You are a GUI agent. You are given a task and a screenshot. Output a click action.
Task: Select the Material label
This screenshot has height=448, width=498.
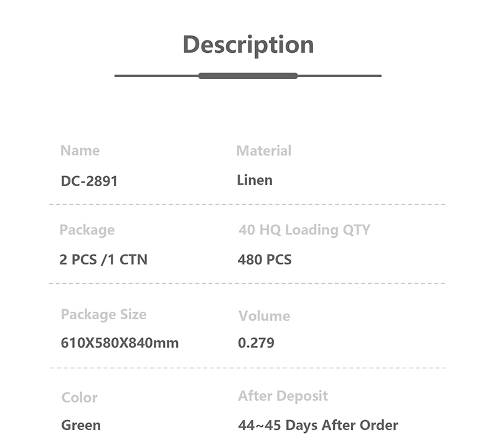(x=264, y=151)
